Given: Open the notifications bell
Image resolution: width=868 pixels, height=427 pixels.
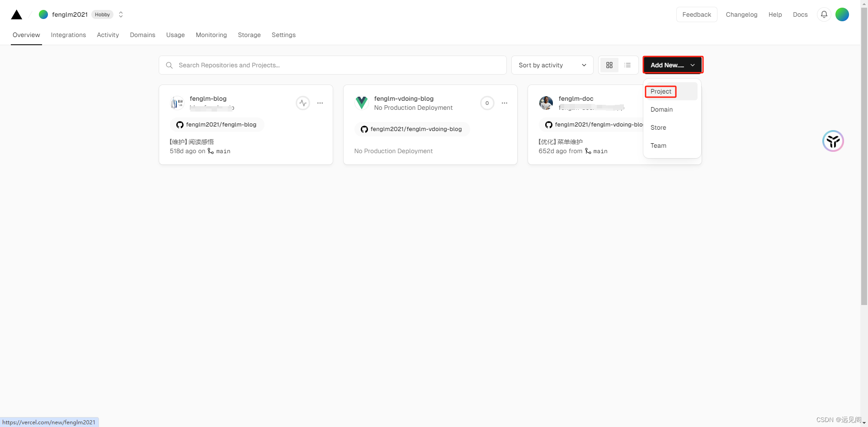Looking at the screenshot, I should (824, 14).
